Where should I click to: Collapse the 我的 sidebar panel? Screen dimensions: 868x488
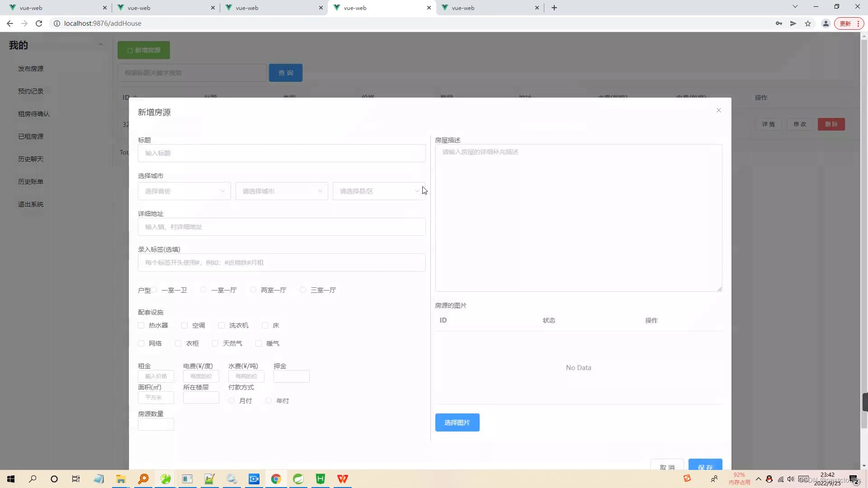point(101,44)
